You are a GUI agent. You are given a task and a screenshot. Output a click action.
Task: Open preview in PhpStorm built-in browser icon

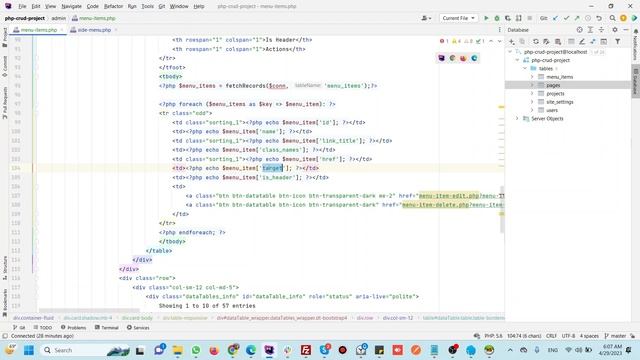coord(441,58)
